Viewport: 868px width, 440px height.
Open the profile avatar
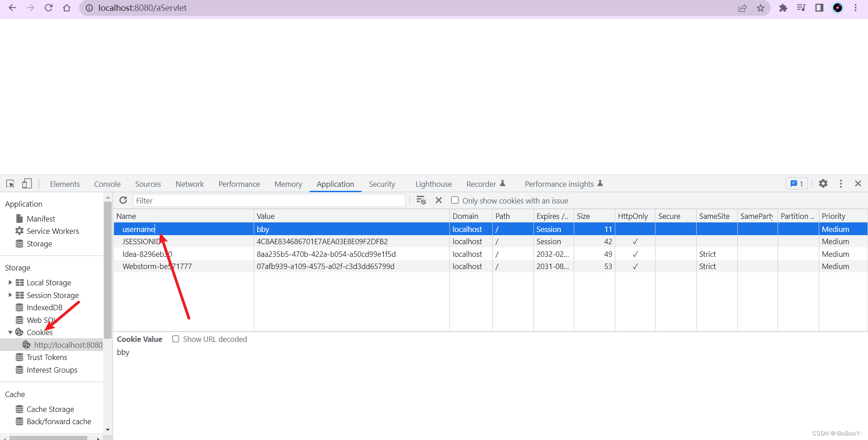tap(838, 8)
